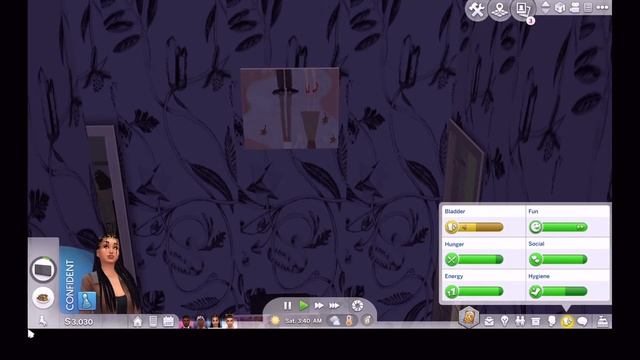Set game to normal play speed
Viewport: 640px width, 360px height.
click(303, 305)
